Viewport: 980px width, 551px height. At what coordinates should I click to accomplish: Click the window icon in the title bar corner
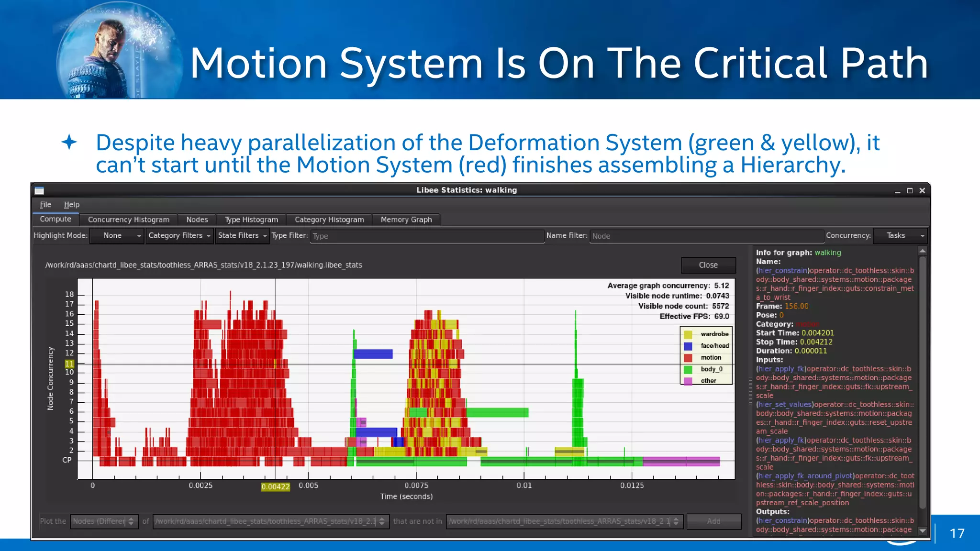(39, 190)
